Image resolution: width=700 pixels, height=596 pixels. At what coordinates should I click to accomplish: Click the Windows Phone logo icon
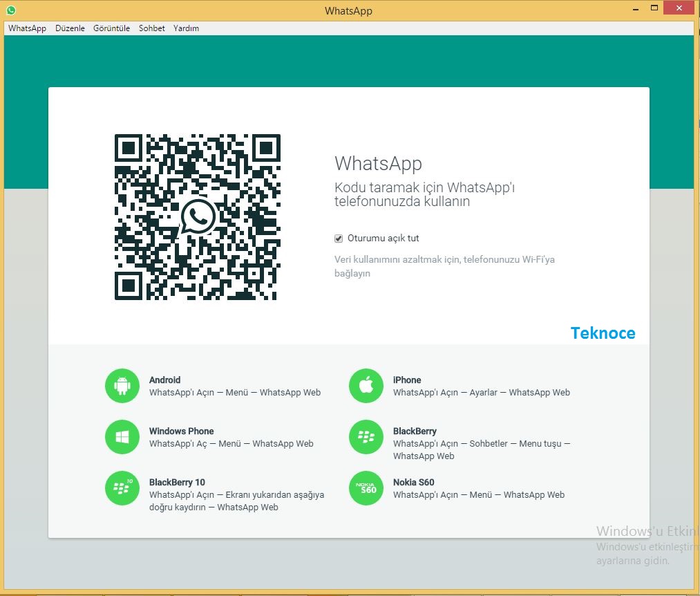click(x=122, y=437)
